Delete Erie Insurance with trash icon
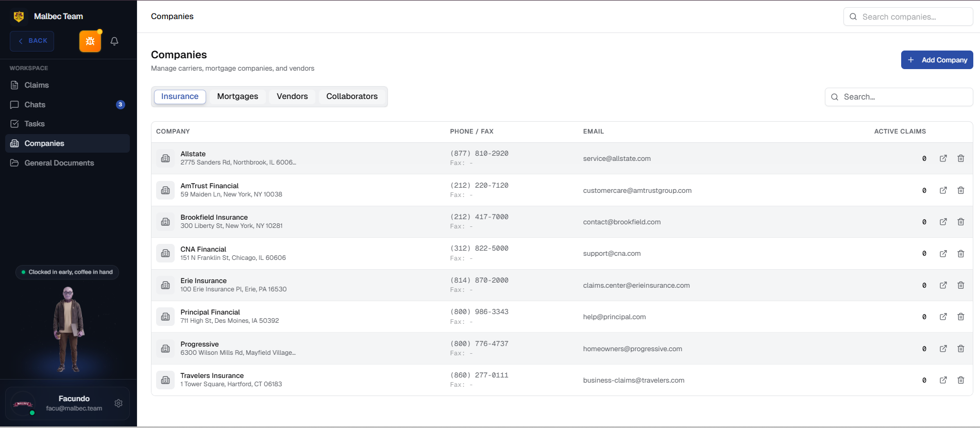The image size is (980, 428). [x=961, y=285]
